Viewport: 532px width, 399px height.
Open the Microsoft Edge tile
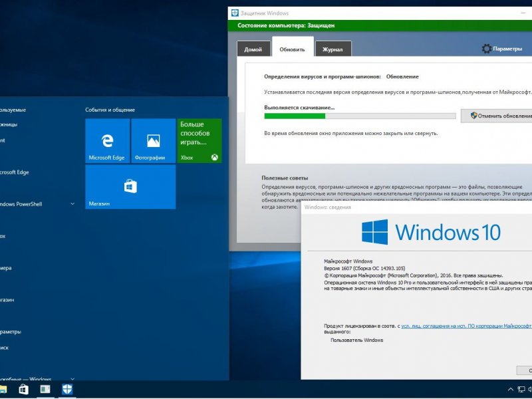(107, 141)
